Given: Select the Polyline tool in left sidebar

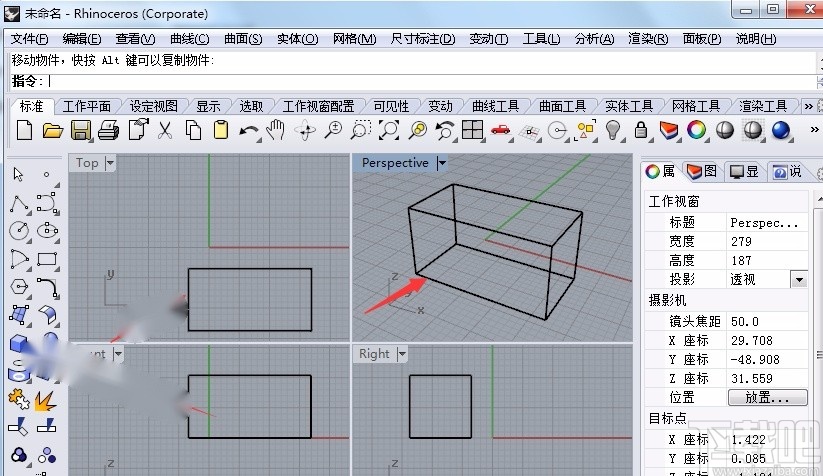Looking at the screenshot, I should pyautogui.click(x=19, y=204).
